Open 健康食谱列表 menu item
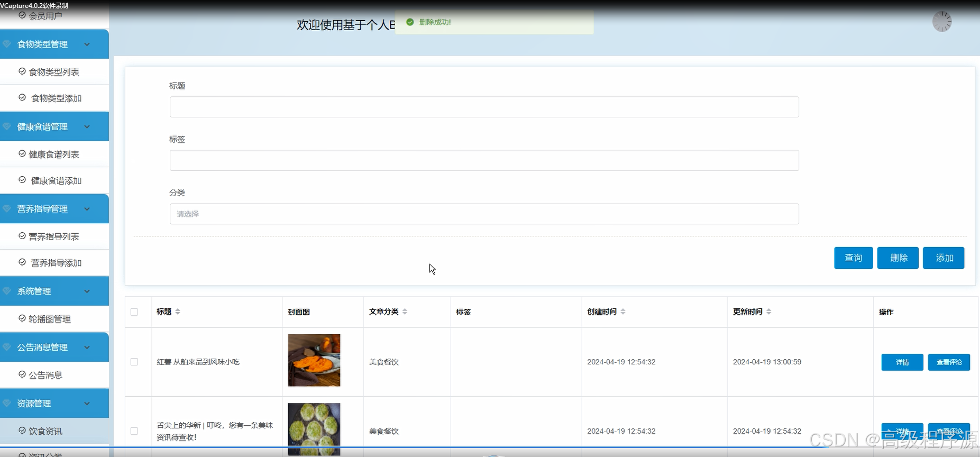Screen dimensions: 980x457 point(54,154)
